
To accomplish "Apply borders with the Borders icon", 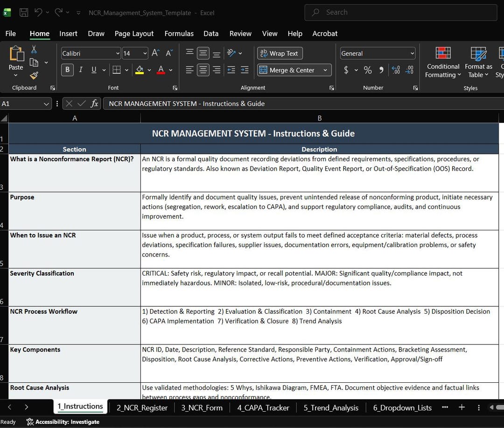I will 116,69.
